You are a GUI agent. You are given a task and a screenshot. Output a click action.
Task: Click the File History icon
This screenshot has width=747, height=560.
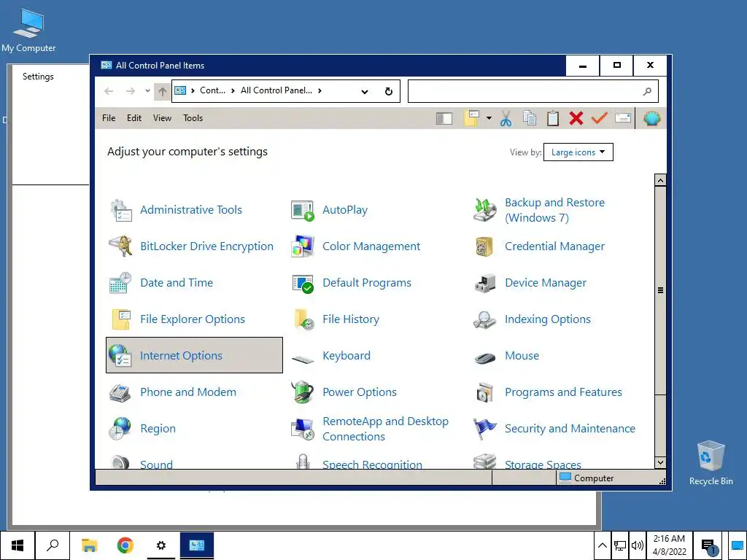pyautogui.click(x=303, y=319)
